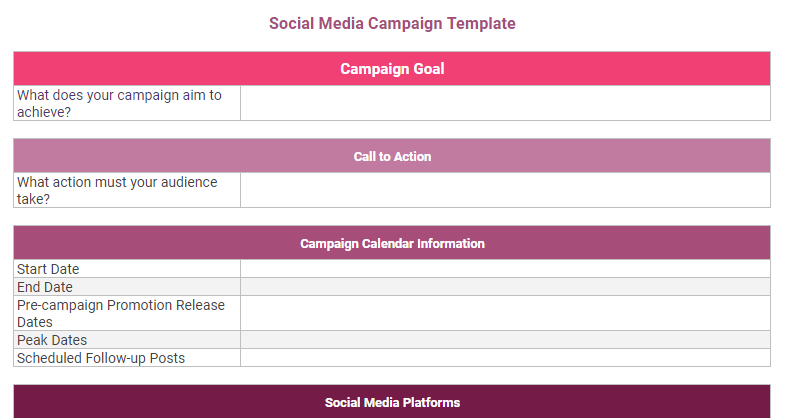Click the campaign aim answer field
The width and height of the screenshot is (791, 418).
tap(505, 103)
